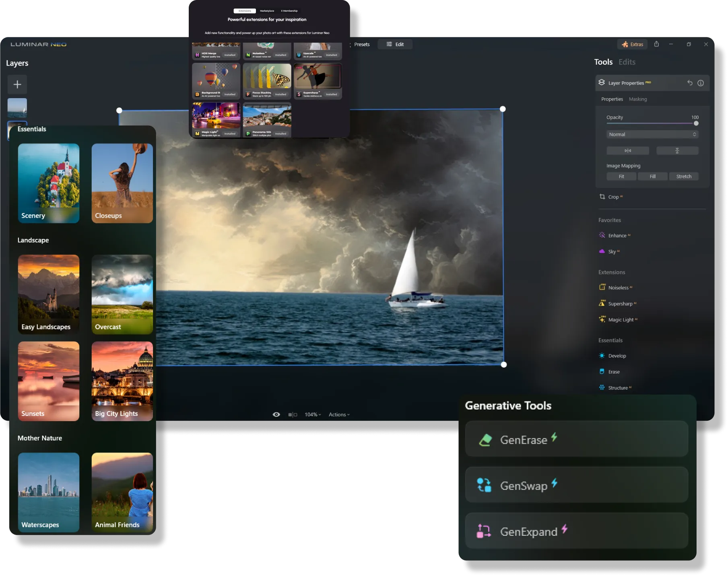Click Installed button for Supersharp
728x576 pixels.
click(x=332, y=94)
